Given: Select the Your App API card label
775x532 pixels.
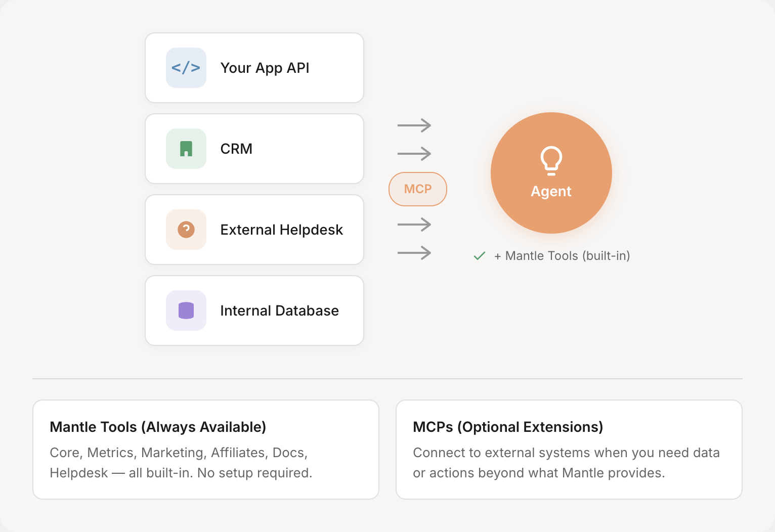Looking at the screenshot, I should coord(265,68).
